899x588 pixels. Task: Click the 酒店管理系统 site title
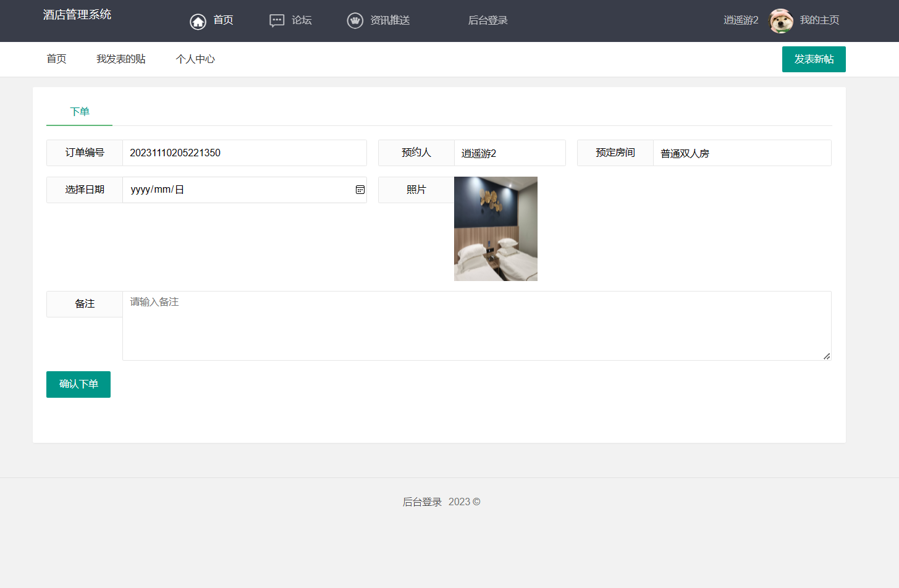(x=77, y=15)
